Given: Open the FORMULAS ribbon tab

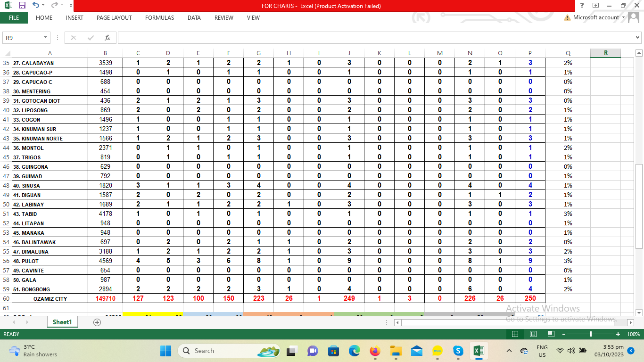Looking at the screenshot, I should [x=159, y=18].
